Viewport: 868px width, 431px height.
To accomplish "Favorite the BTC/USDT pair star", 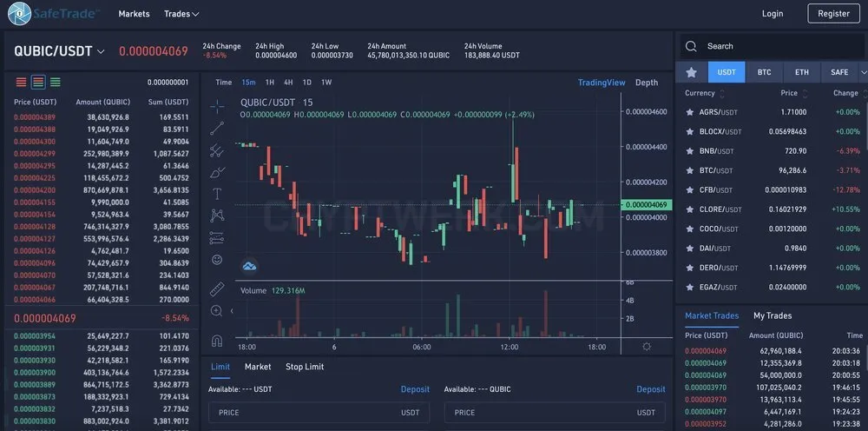I will click(x=690, y=170).
